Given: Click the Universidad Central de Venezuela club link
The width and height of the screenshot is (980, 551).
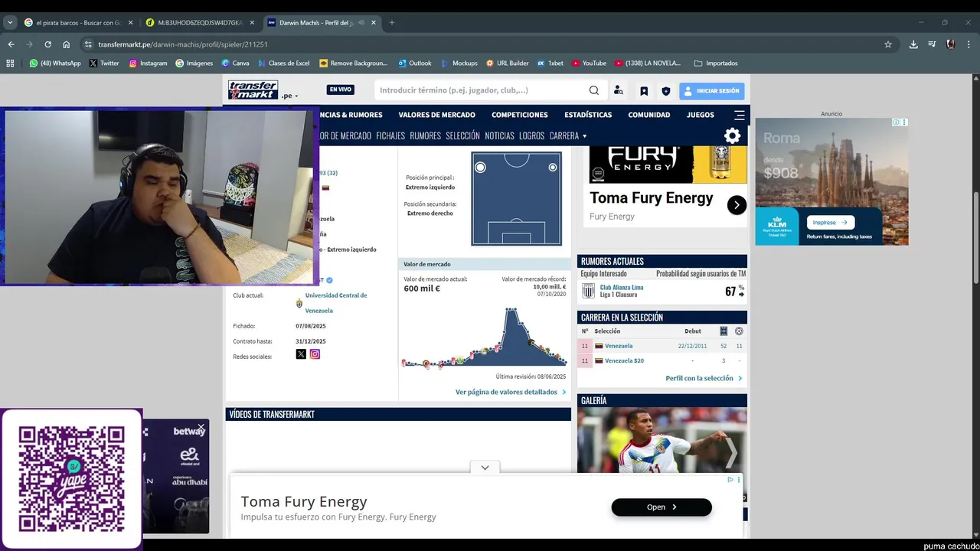Looking at the screenshot, I should pyautogui.click(x=335, y=303).
